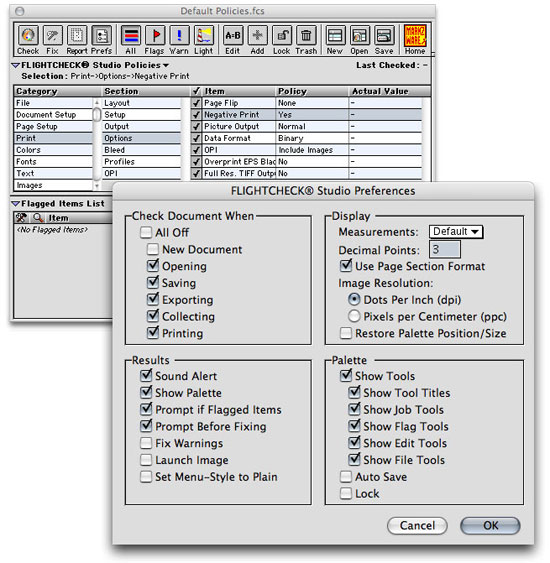Click the Cancel button
This screenshot has height=563, width=550.
(x=417, y=526)
